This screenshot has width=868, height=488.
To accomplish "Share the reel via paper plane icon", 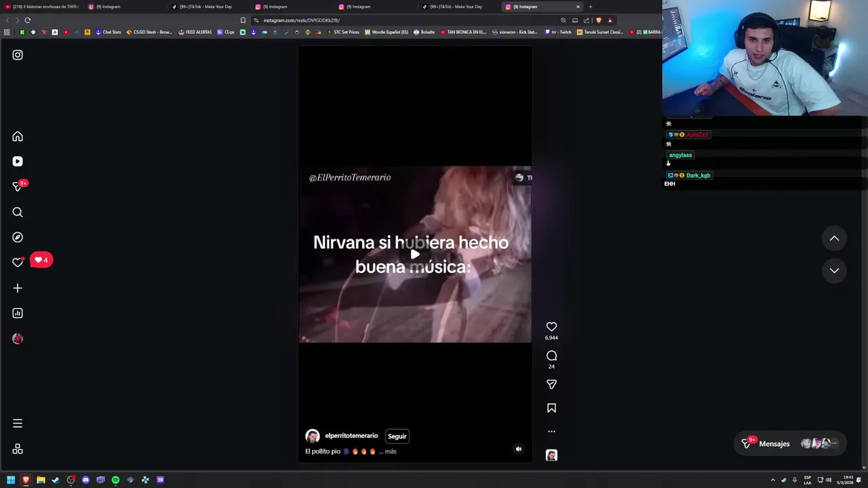I will 551,384.
